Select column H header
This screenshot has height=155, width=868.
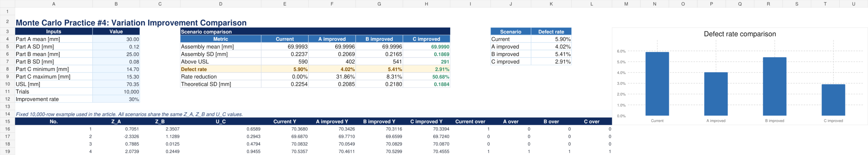point(426,4)
